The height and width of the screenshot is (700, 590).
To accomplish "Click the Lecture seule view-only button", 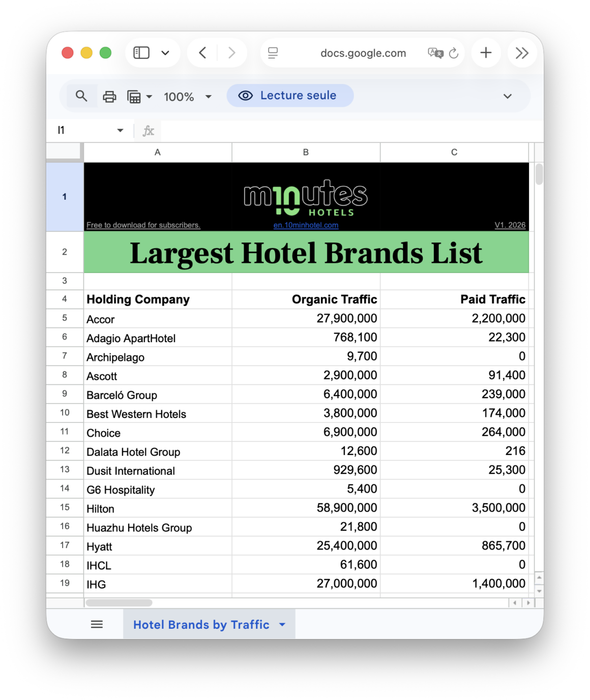I will [289, 96].
